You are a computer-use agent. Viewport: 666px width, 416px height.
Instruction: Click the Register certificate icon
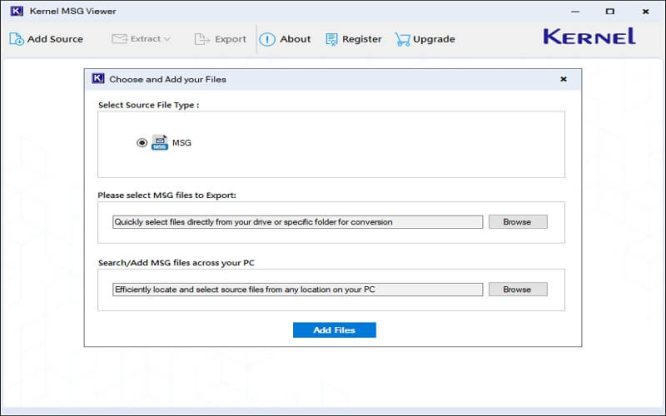(332, 39)
